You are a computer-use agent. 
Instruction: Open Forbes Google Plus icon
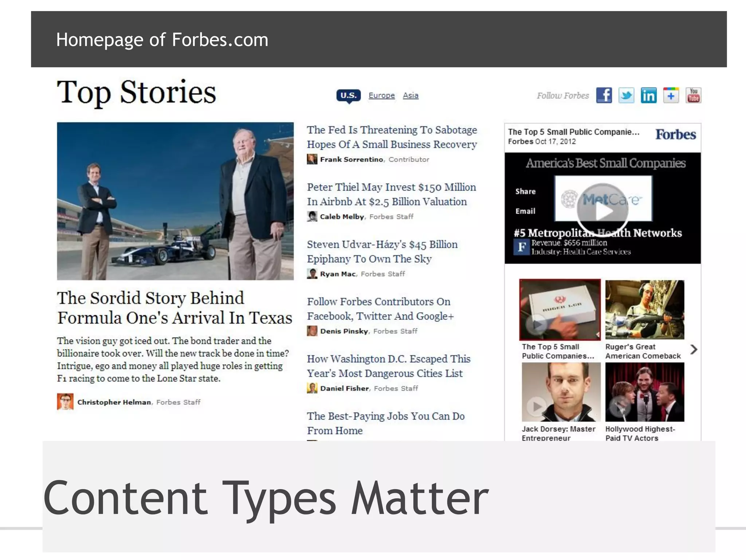tap(671, 95)
